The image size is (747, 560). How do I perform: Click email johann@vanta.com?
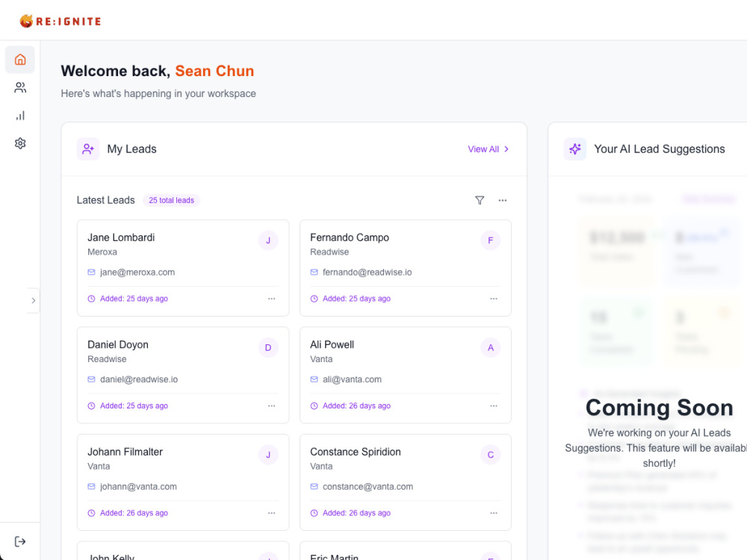138,487
